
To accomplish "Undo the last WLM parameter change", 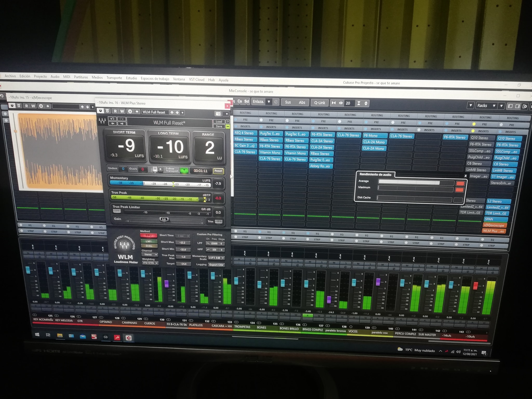I will [112, 119].
